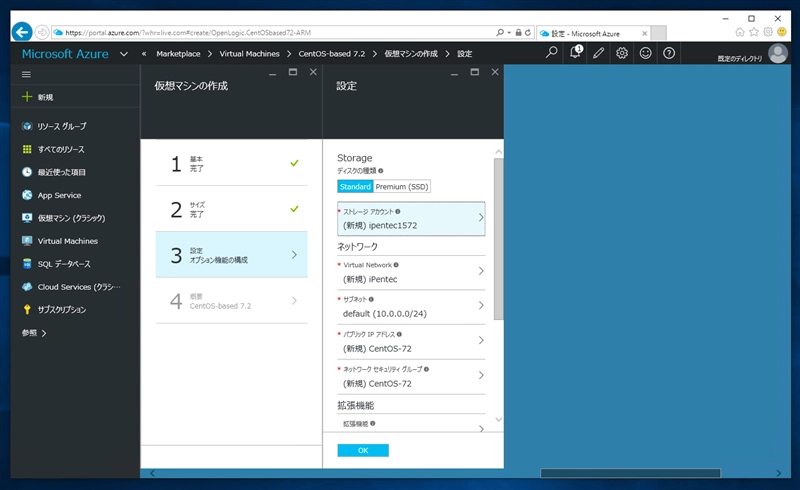800x490 pixels.
Task: Maximize the 設定 blade
Action: pyautogui.click(x=474, y=72)
